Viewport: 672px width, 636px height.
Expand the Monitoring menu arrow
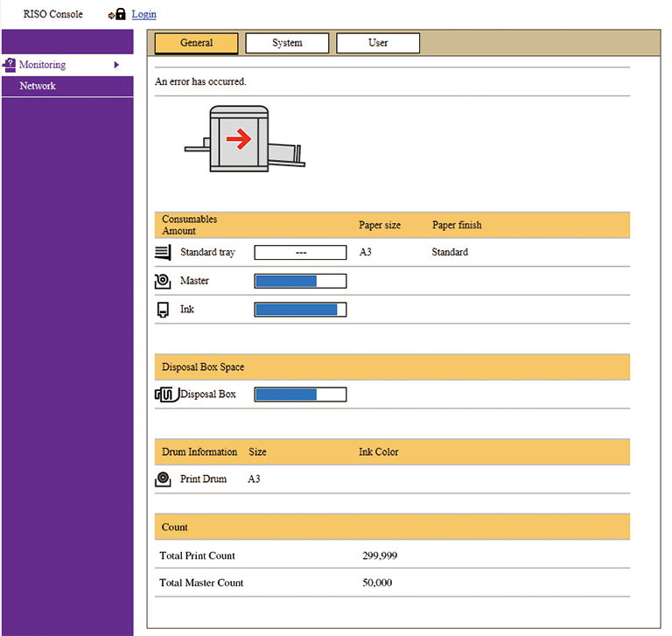pos(116,65)
